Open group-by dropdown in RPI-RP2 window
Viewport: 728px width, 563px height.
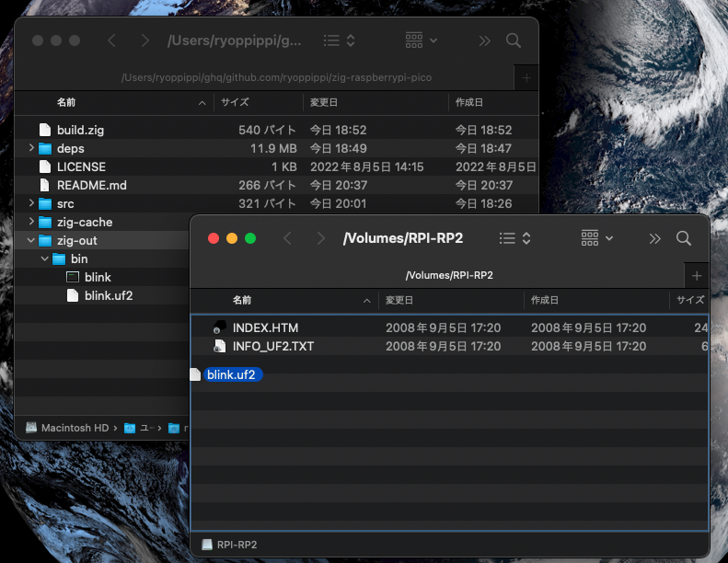point(600,238)
